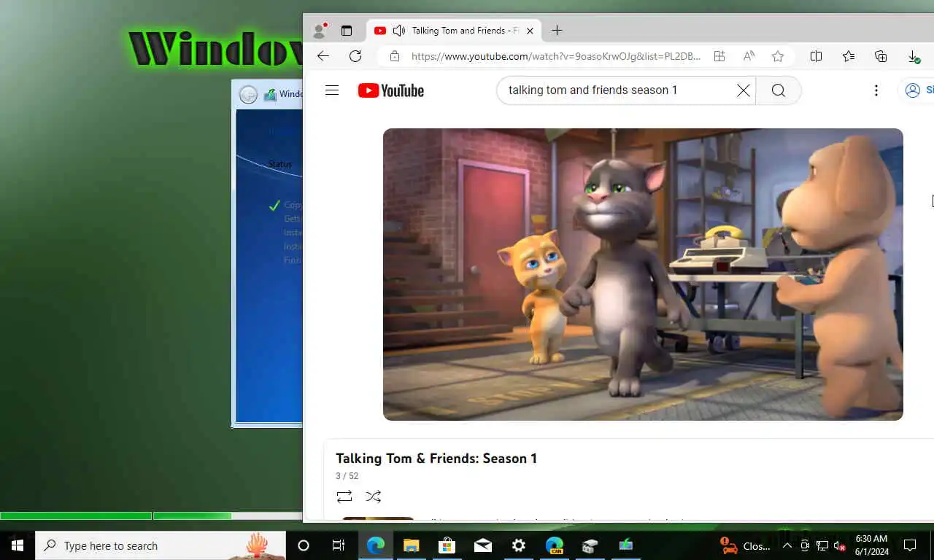Open YouTube settings three-dot menu
The width and height of the screenshot is (934, 560).
coord(876,90)
